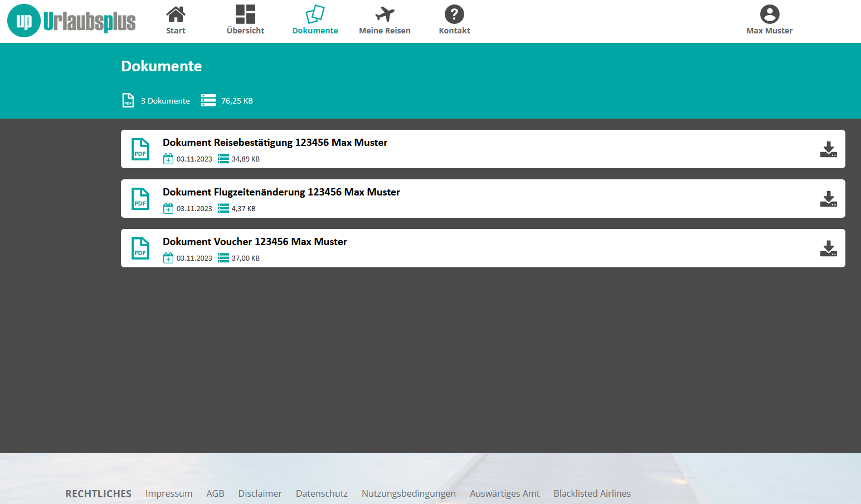Open the Max Muster profile icon
861x504 pixels.
769,14
